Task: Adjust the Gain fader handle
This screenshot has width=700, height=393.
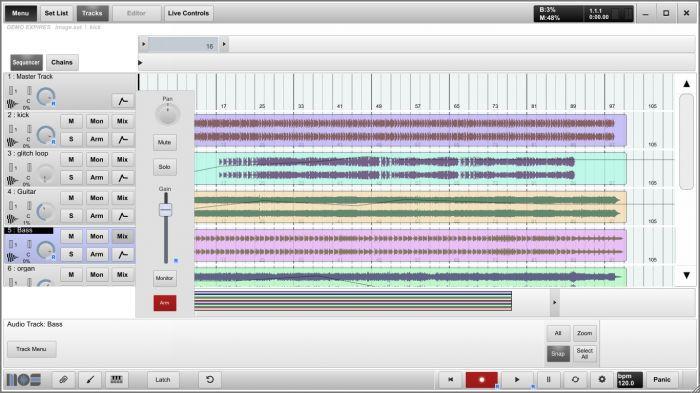Action: click(166, 209)
